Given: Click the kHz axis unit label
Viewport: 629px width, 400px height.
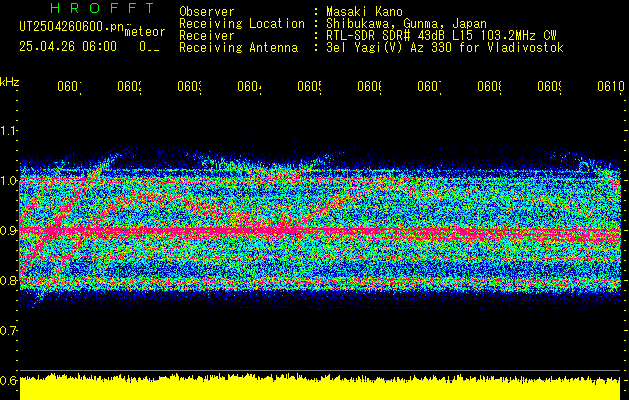Looking at the screenshot, I should 9,82.
